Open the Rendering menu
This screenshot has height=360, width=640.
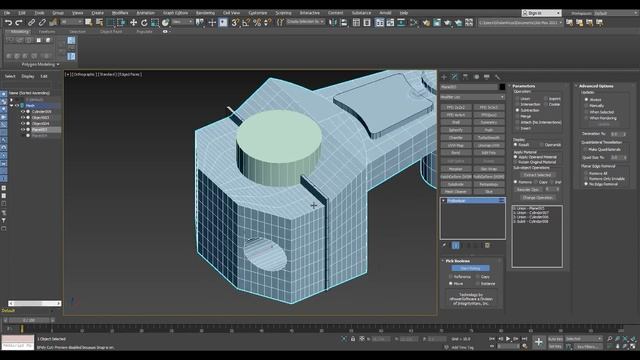click(x=205, y=13)
